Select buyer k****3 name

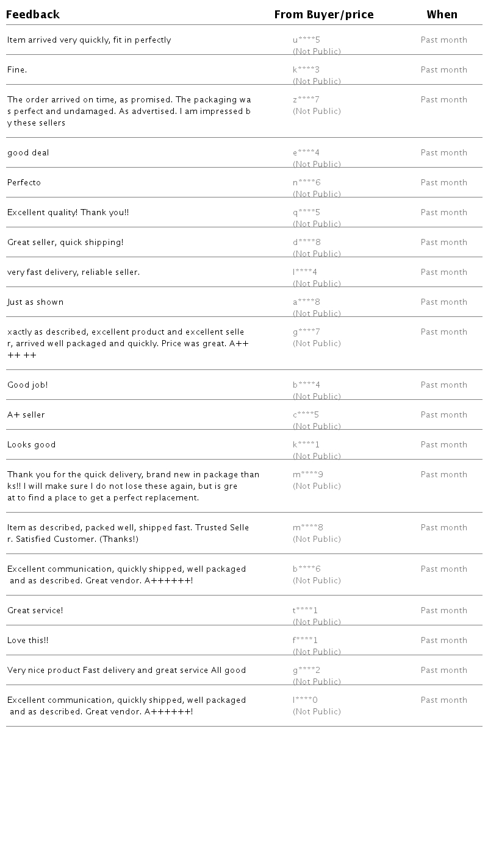coord(306,70)
